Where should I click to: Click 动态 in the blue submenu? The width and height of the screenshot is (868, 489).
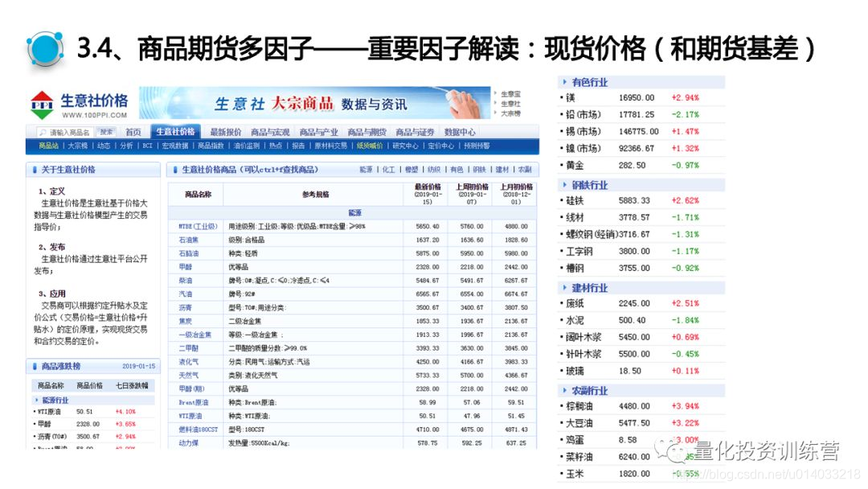pos(104,146)
